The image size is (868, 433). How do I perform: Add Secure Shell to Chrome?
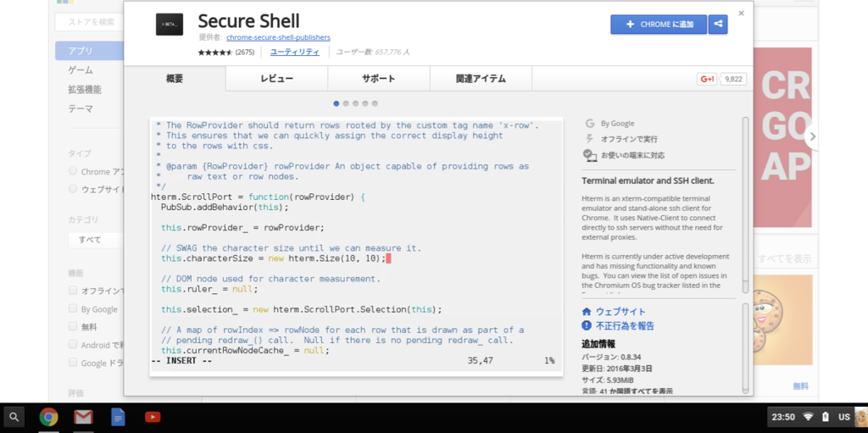pos(659,25)
